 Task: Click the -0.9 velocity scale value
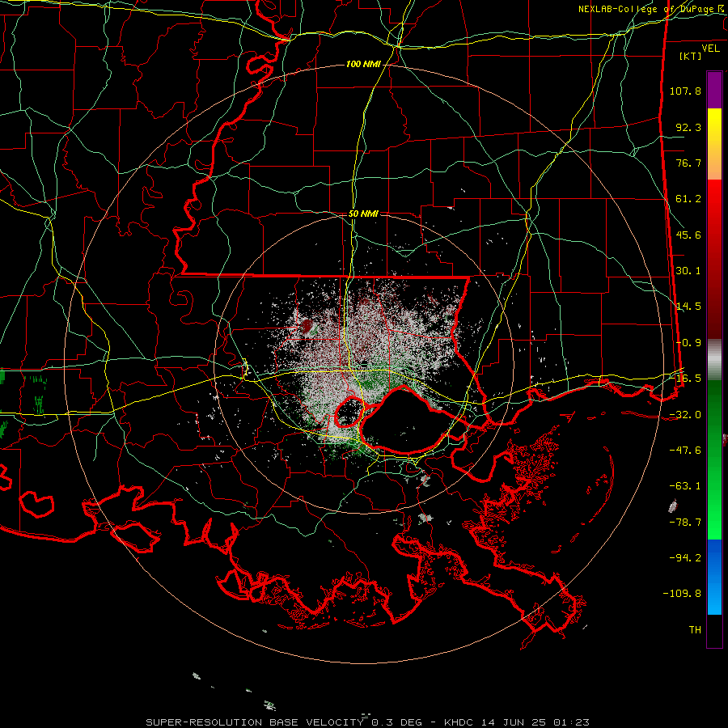(688, 343)
